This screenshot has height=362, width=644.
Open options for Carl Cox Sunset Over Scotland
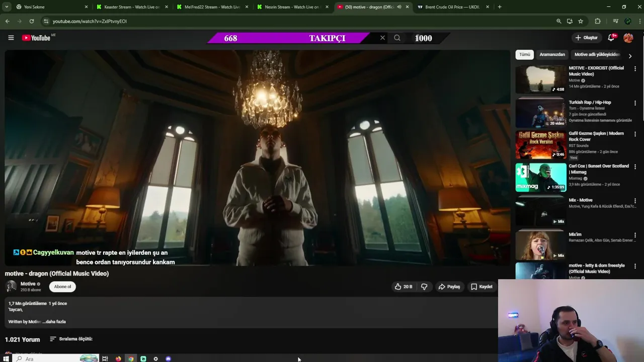(635, 167)
